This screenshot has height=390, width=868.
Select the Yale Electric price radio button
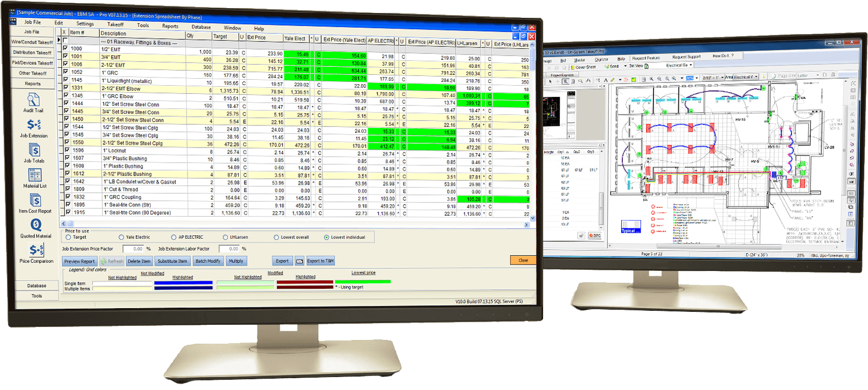click(x=121, y=237)
